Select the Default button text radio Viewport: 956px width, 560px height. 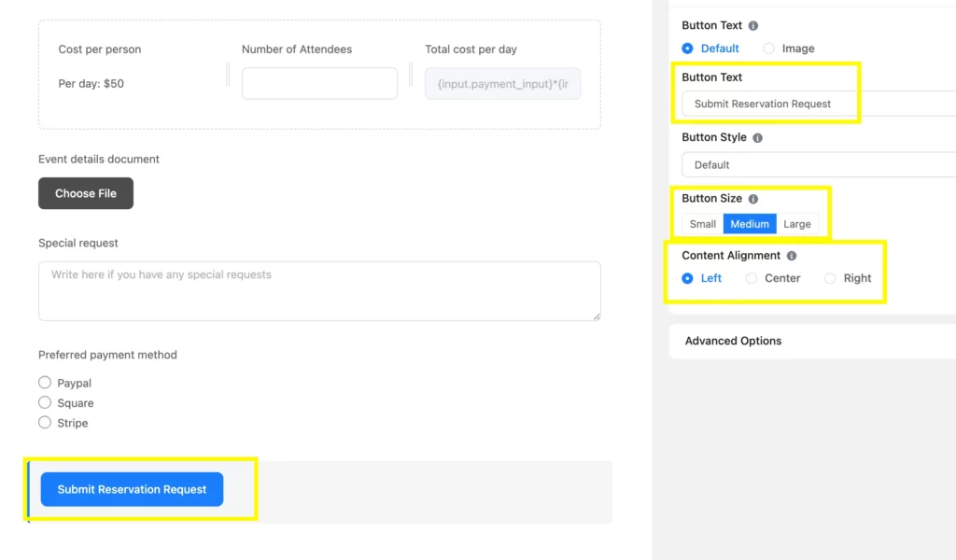[x=687, y=49]
